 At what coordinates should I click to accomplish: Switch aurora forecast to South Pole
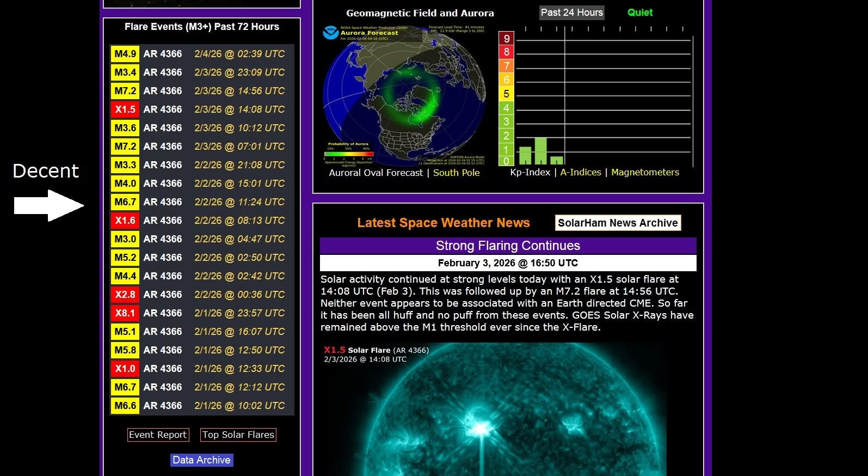tap(456, 173)
